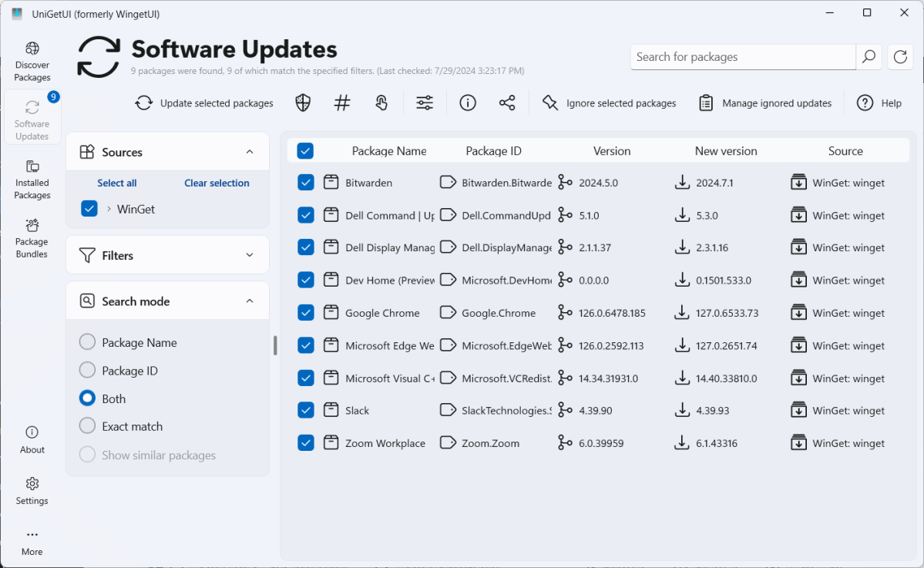Click the version branch icon beside 4.39.90
Image resolution: width=924 pixels, height=568 pixels.
point(565,410)
